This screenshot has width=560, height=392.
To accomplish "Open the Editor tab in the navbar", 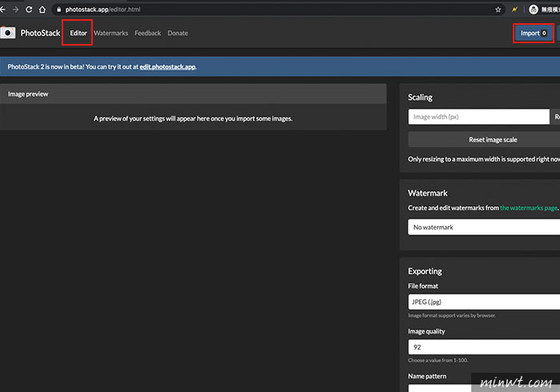I will click(78, 33).
